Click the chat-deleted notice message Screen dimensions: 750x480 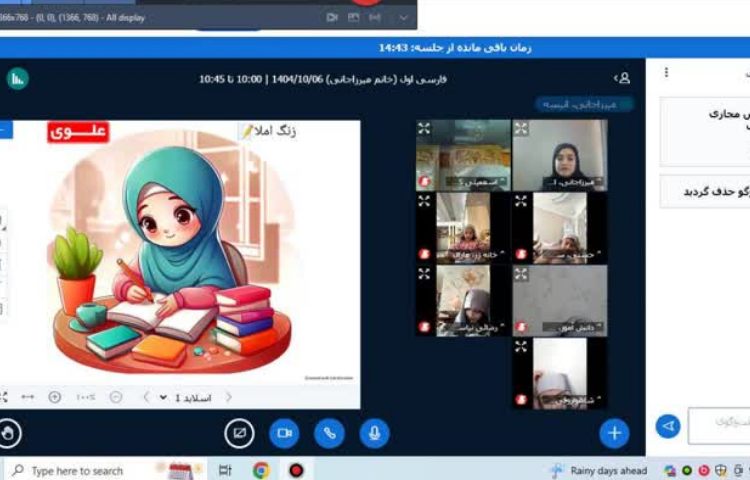pos(705,192)
